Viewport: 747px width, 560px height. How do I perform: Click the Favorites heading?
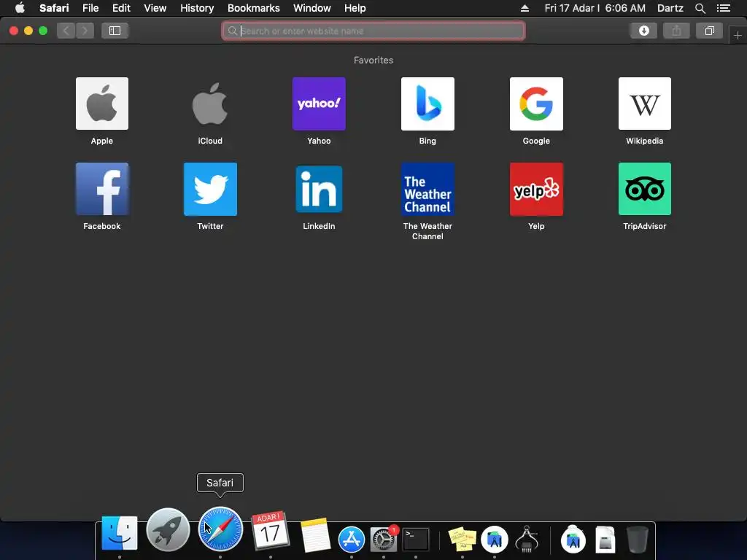tap(373, 60)
